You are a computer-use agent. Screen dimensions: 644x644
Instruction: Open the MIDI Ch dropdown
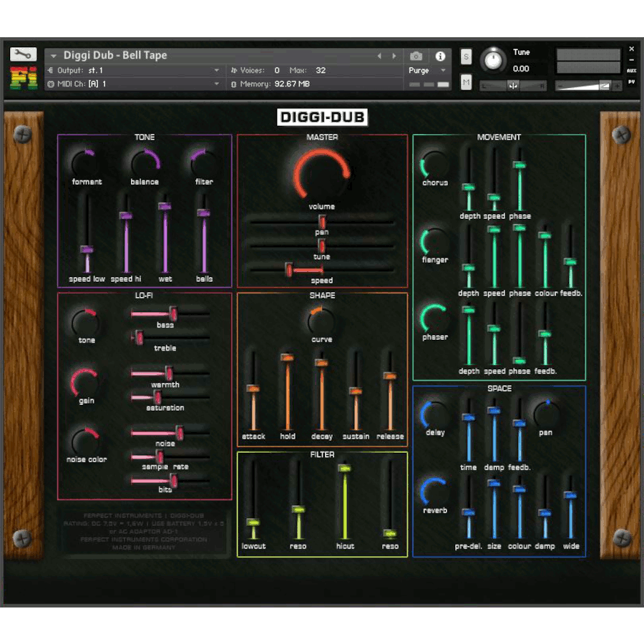[x=217, y=84]
